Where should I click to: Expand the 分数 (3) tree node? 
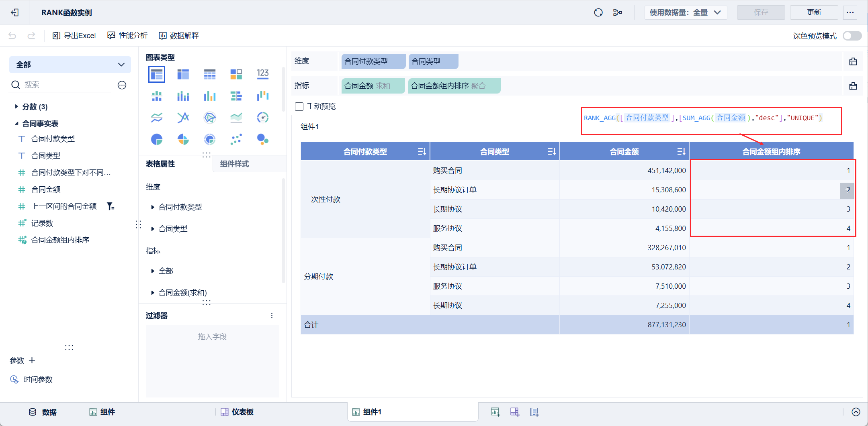pos(16,106)
